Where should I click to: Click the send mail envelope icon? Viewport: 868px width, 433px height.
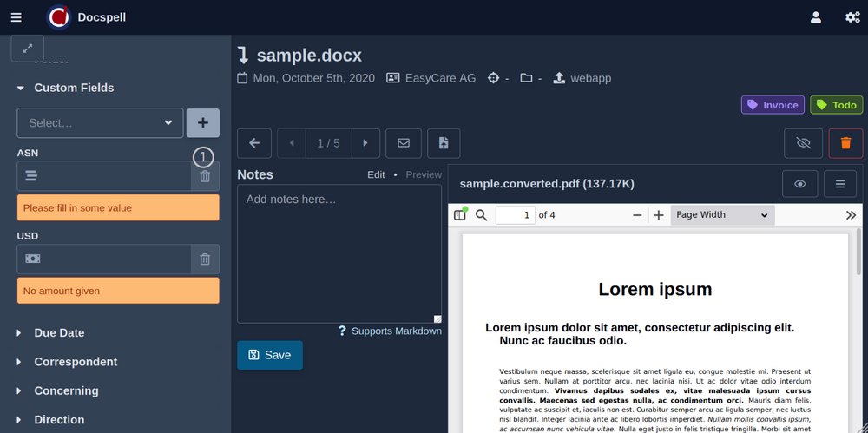point(404,143)
